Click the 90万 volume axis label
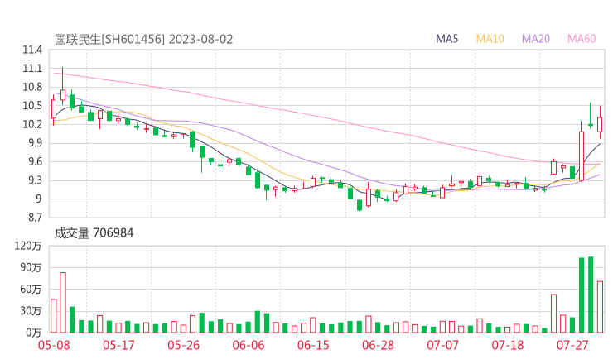 point(31,268)
